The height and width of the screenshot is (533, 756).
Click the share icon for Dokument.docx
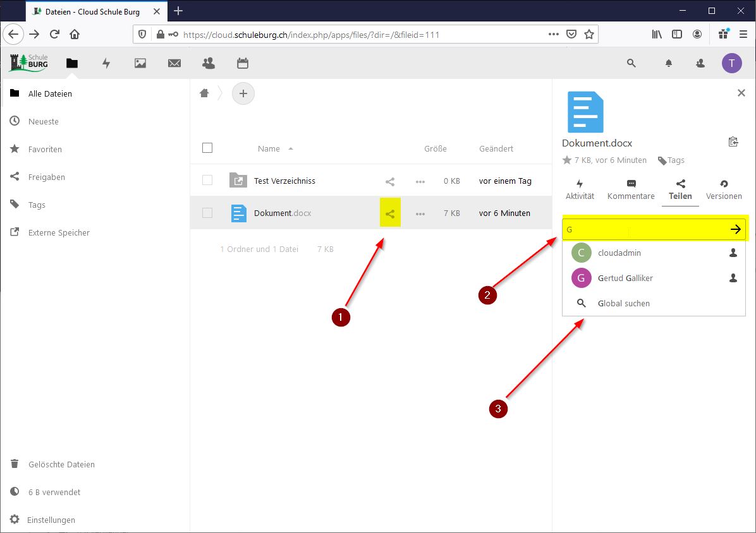[x=390, y=213]
